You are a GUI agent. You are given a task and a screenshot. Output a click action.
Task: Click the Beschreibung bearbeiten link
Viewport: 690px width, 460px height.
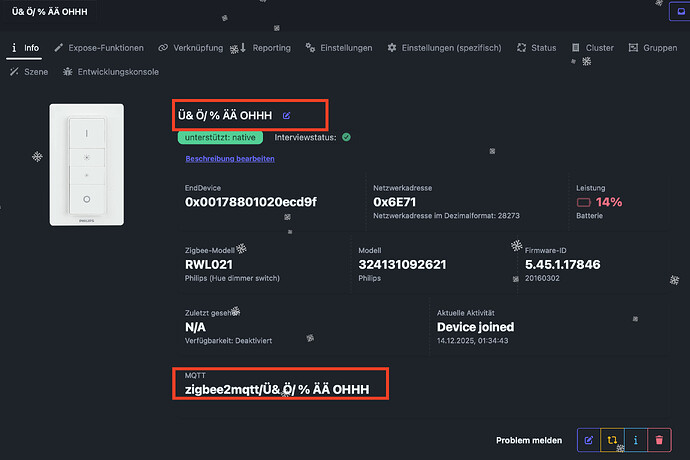tap(230, 158)
